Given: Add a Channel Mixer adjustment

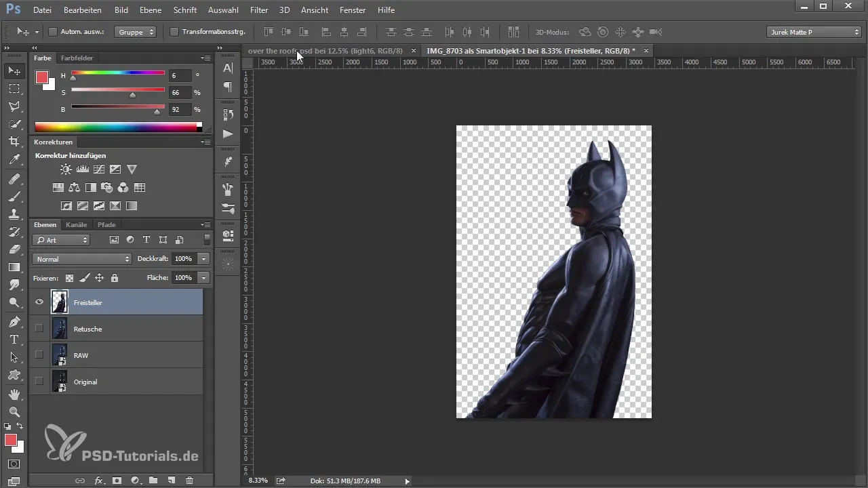Looking at the screenshot, I should [x=123, y=188].
